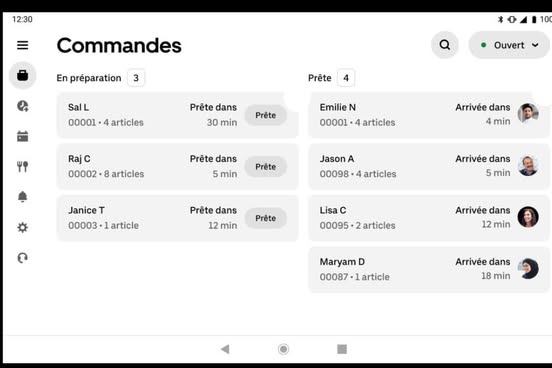552x368 pixels.
Task: Expand the Ouvert status dropdown
Action: coord(509,45)
